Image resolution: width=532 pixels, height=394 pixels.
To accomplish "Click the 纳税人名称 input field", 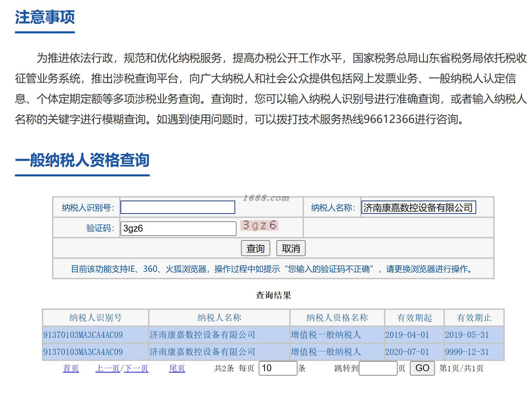I will tap(418, 207).
